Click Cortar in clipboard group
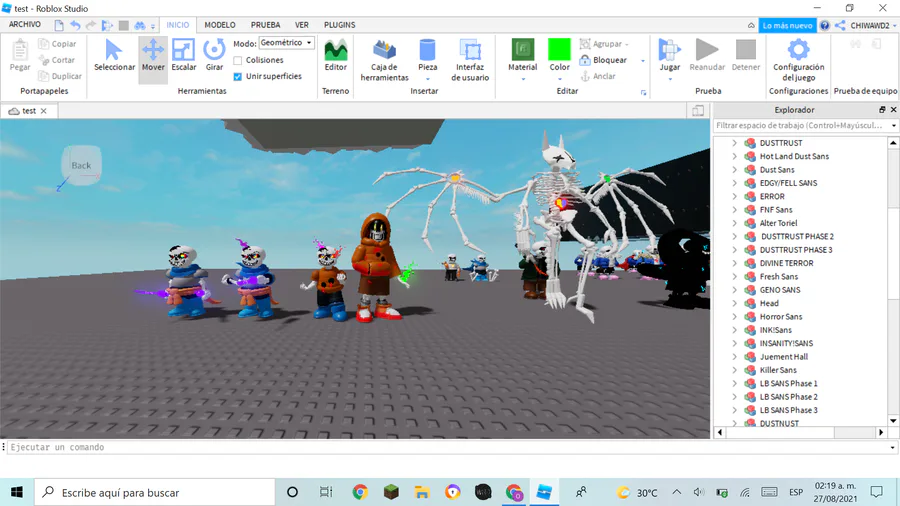 pyautogui.click(x=57, y=60)
